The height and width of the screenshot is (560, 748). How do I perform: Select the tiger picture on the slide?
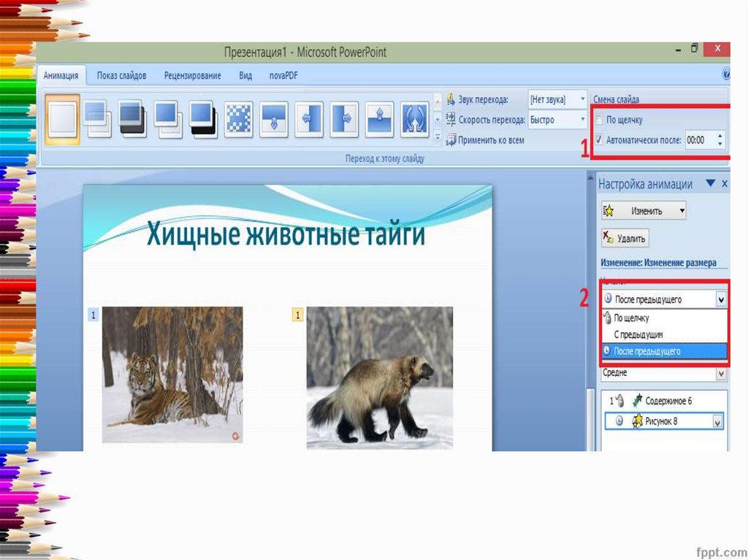pyautogui.click(x=172, y=375)
